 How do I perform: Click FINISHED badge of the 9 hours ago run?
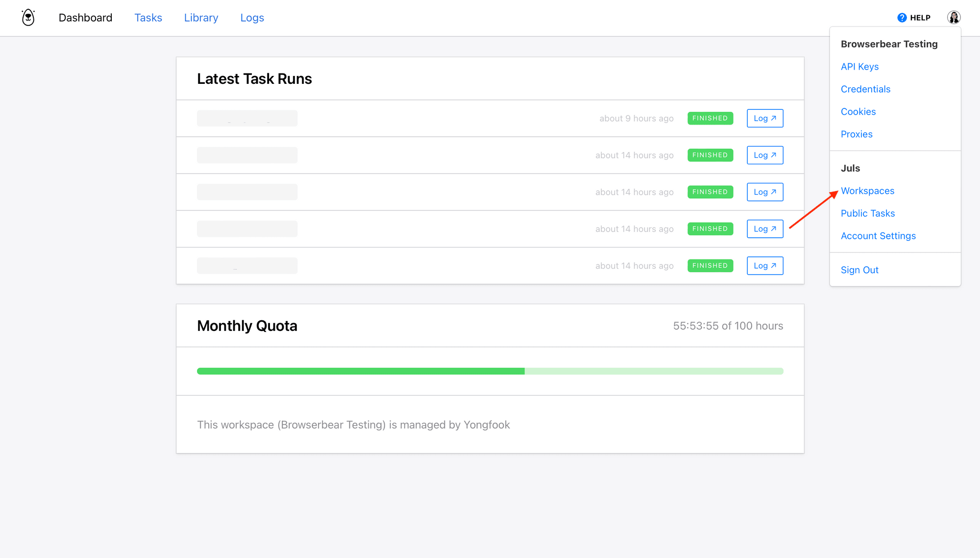[710, 118]
